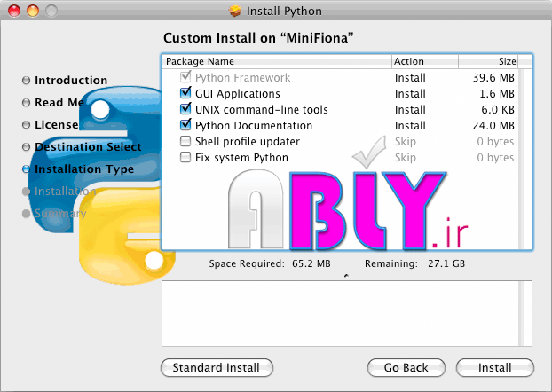Select the GUI Applications row label
The width and height of the screenshot is (552, 392).
pyautogui.click(x=238, y=94)
